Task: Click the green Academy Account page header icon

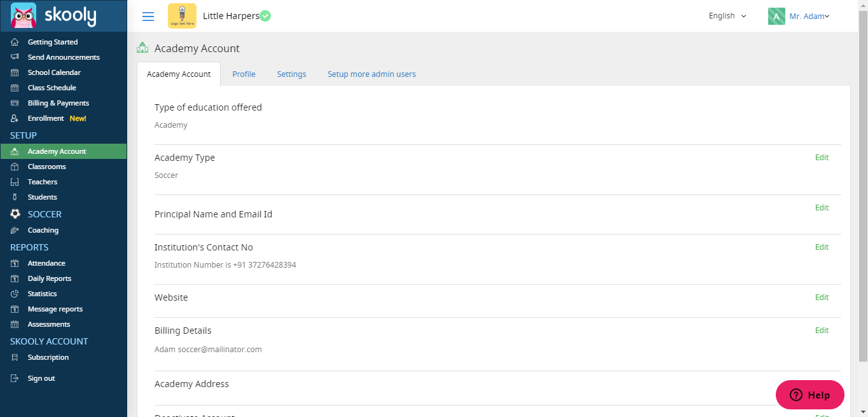Action: [x=143, y=48]
